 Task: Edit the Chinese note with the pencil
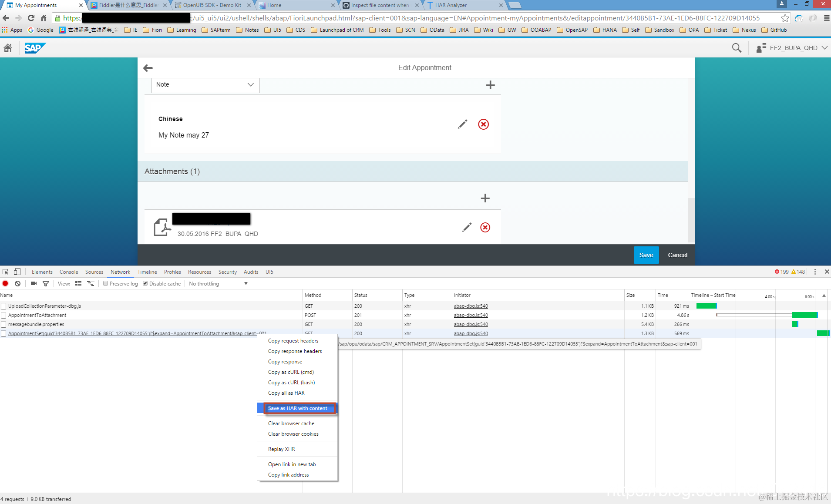pyautogui.click(x=462, y=124)
